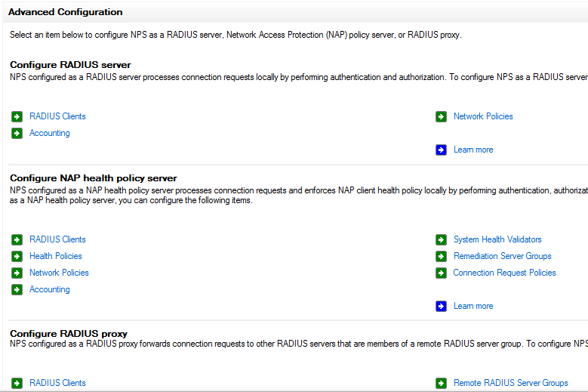The width and height of the screenshot is (588, 392).
Task: Open Accounting link under Configure RADIUS server
Action: click(50, 133)
